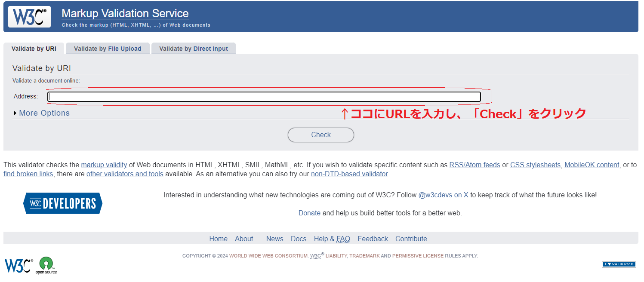The image size is (644, 282).
Task: Click the Feedback link in the footer
Action: coord(373,239)
